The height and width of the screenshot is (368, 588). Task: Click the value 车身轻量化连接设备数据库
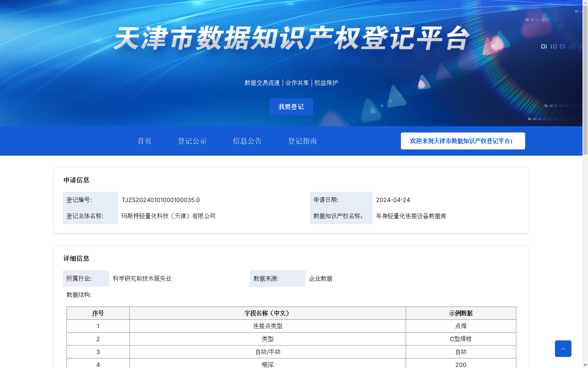[x=411, y=216]
